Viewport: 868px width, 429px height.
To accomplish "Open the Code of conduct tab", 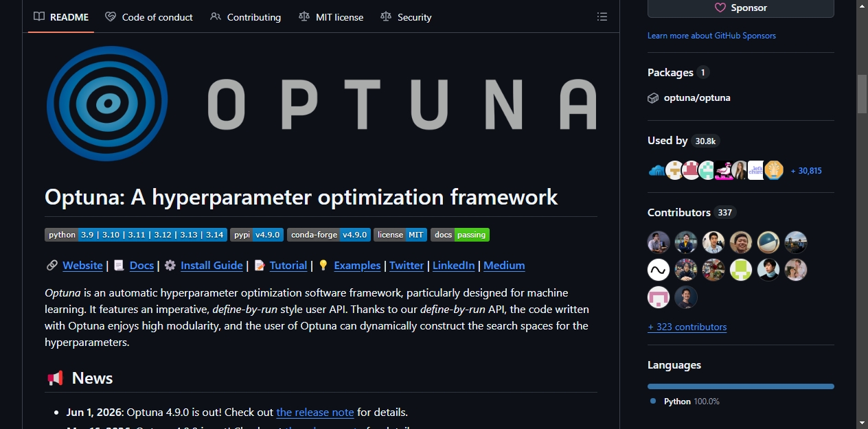I will [x=149, y=17].
